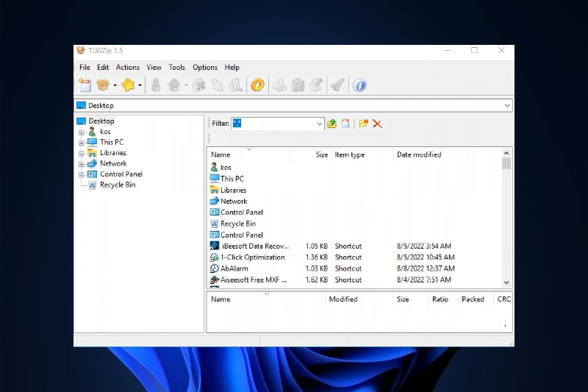Expand the Control Panel tree node
Screen dimensions: 588x392
[82, 175]
